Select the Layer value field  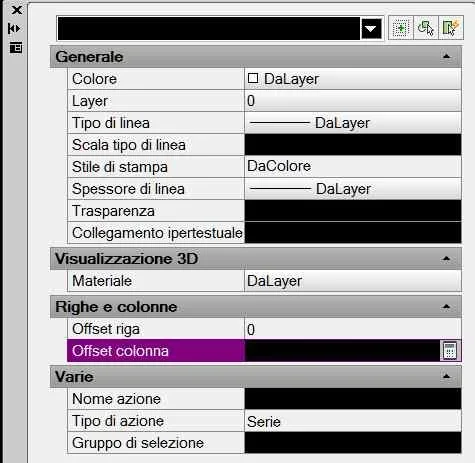click(353, 101)
